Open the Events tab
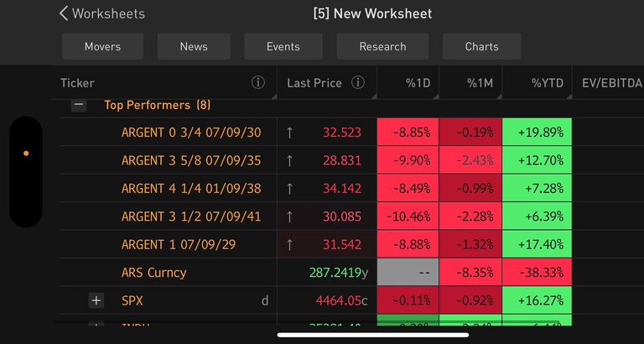Screen dimensions: 644x344 283,46
